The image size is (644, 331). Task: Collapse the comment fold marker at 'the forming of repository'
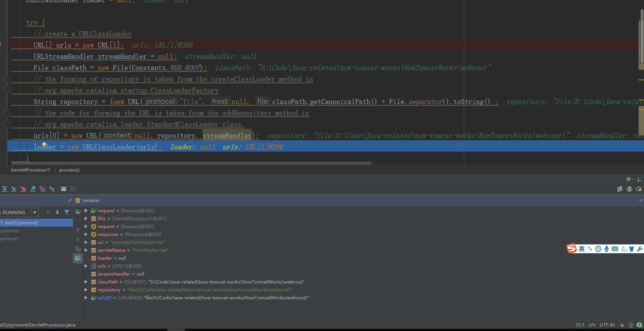point(7,79)
